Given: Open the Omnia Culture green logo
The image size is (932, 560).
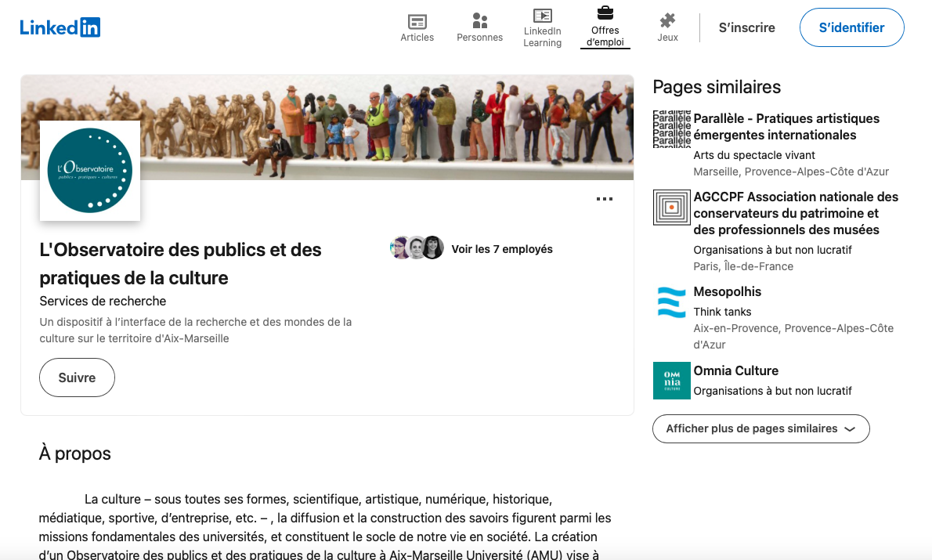Looking at the screenshot, I should pyautogui.click(x=672, y=381).
